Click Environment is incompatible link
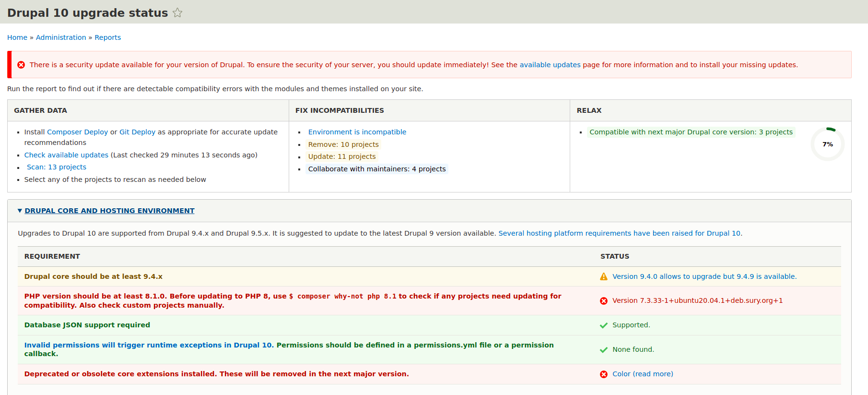 [357, 132]
